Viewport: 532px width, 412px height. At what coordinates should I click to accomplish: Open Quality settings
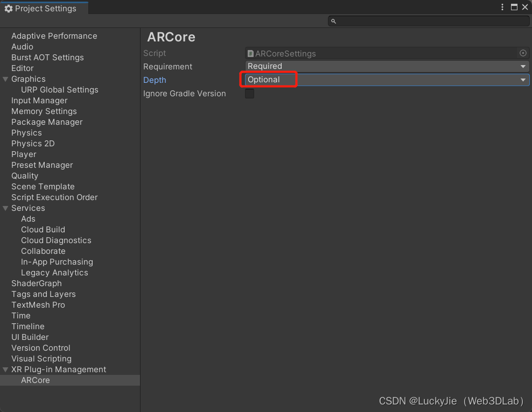pos(25,176)
